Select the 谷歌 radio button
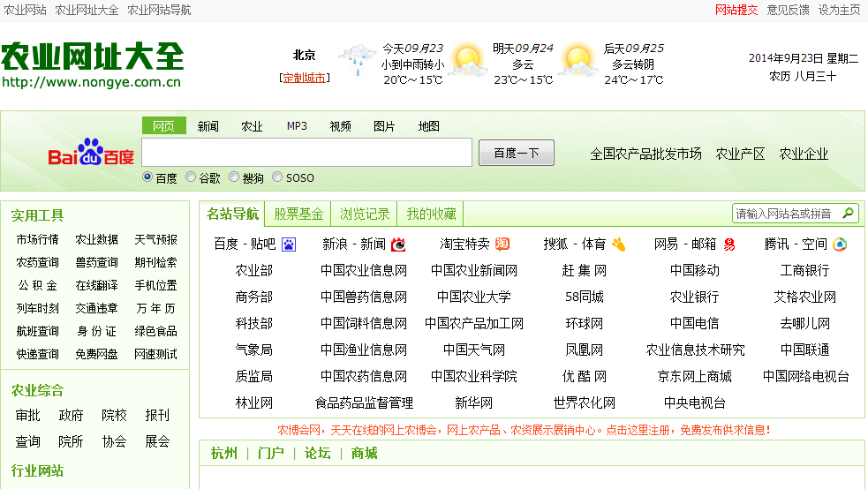The height and width of the screenshot is (489, 868). click(191, 177)
